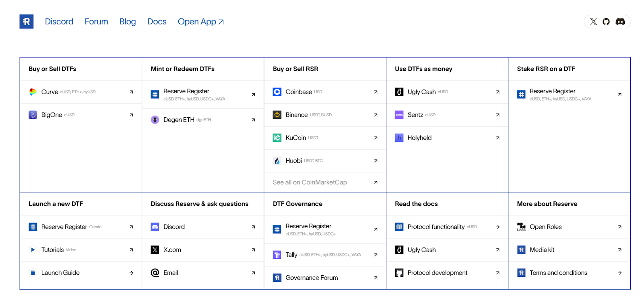The height and width of the screenshot is (301, 644).
Task: Open the Governance Forum link
Action: tap(325, 278)
